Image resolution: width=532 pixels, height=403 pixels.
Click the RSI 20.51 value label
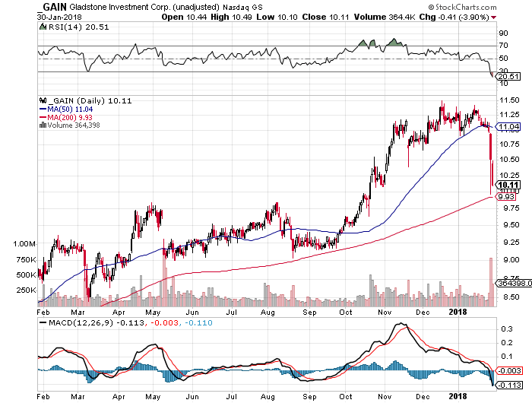click(508, 76)
